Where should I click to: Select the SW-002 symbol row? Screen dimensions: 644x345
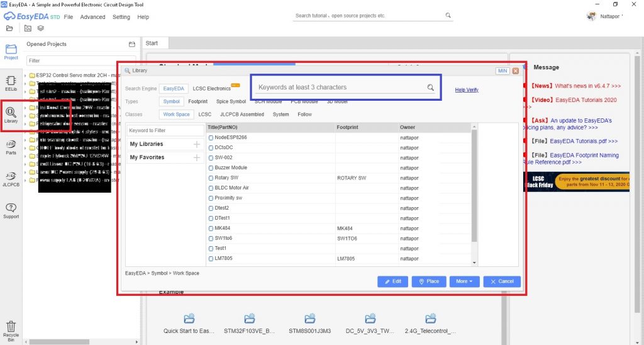(339, 157)
